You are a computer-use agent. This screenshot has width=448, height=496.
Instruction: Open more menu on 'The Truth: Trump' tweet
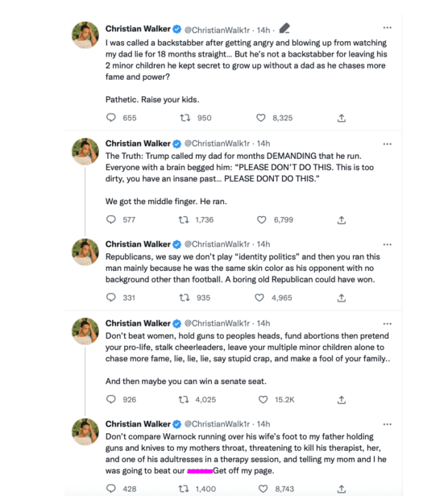[x=387, y=144]
